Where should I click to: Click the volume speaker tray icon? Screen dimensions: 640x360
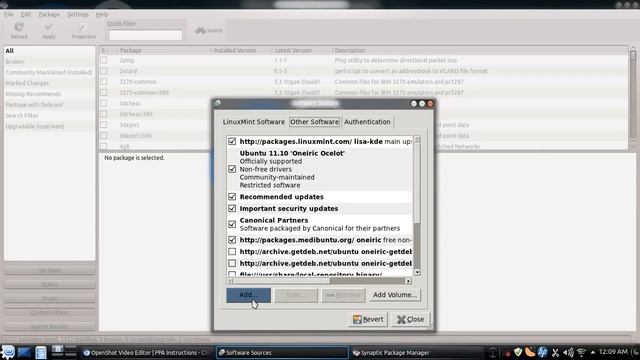568,352
